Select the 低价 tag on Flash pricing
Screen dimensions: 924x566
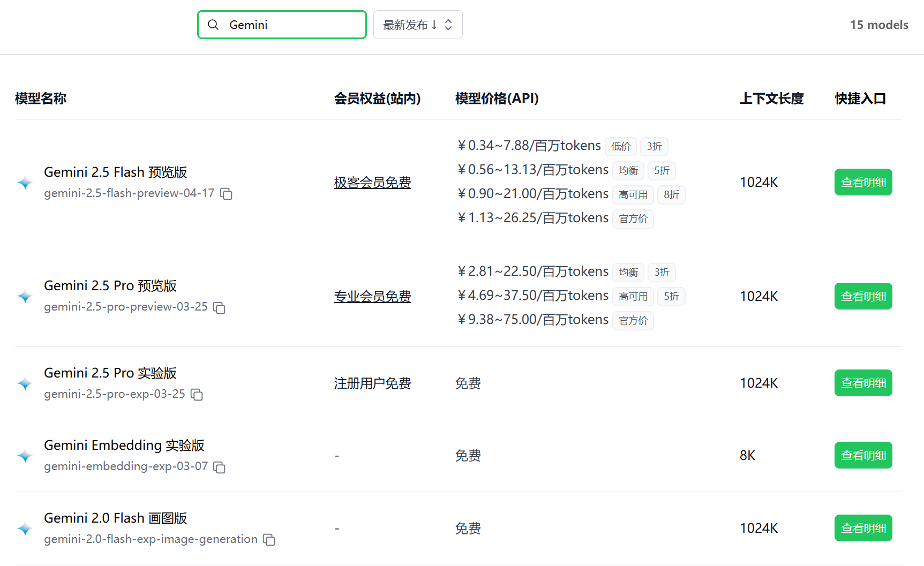pos(621,146)
